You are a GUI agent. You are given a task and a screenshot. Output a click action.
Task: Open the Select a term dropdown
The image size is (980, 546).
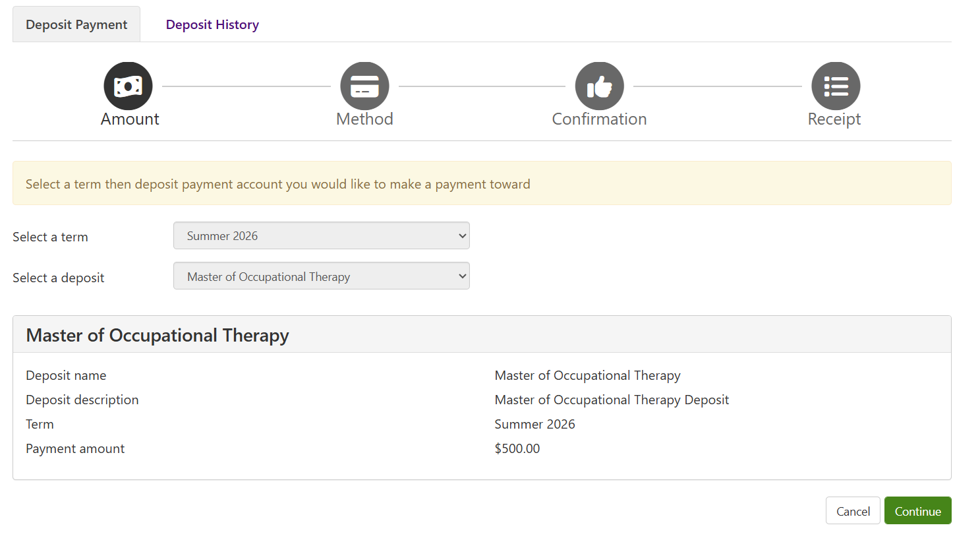321,236
